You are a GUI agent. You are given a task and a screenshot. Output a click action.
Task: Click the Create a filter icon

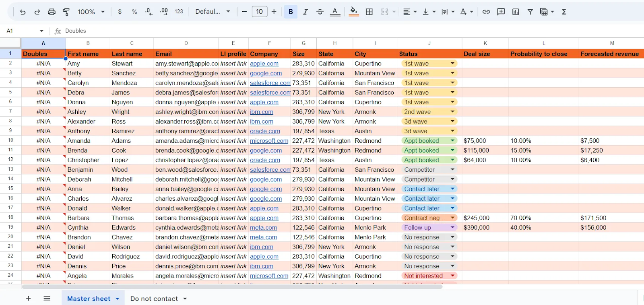530,12
